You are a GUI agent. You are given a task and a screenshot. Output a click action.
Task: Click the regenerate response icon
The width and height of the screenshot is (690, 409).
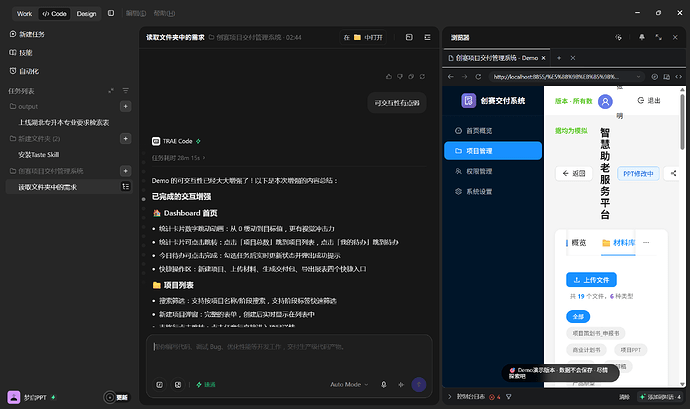tap(422, 77)
